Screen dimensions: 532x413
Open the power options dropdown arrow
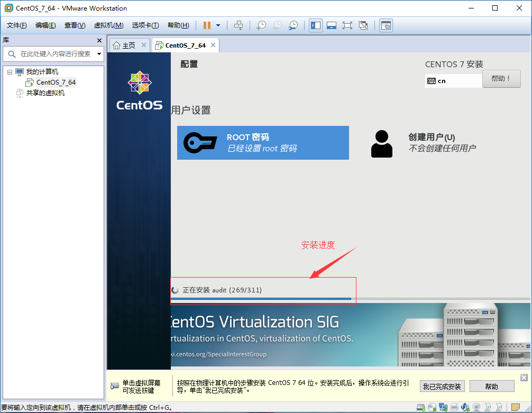click(218, 25)
